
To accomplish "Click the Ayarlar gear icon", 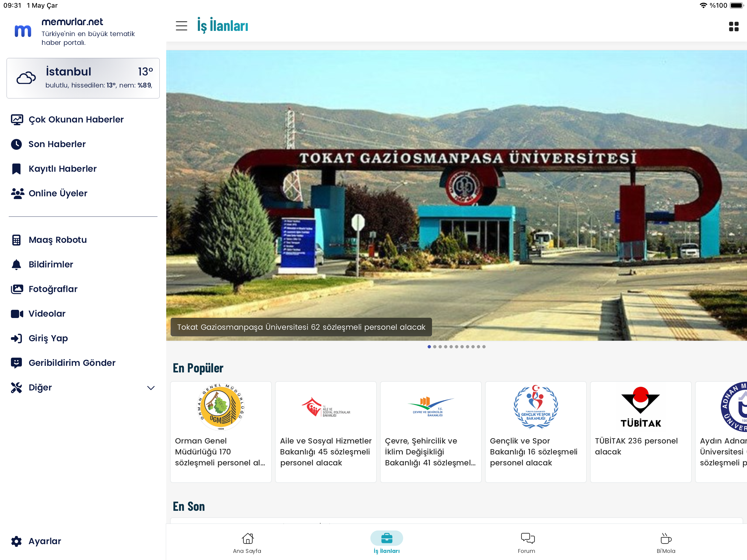I will pyautogui.click(x=16, y=541).
